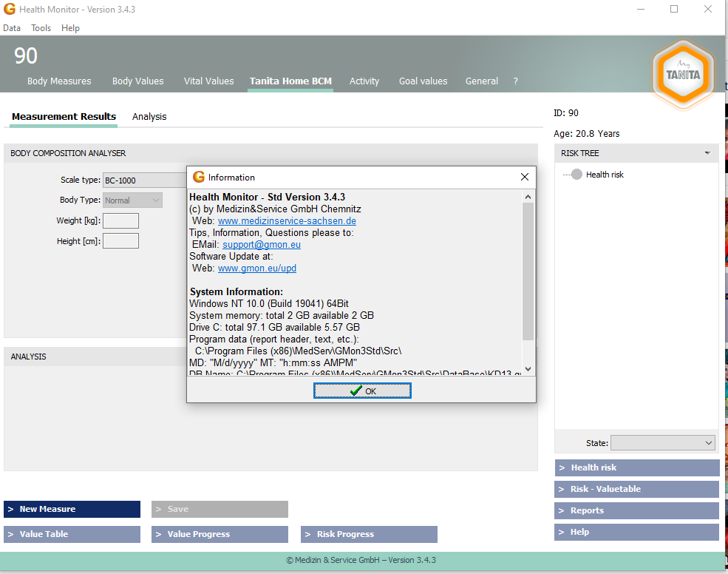The width and height of the screenshot is (728, 574).
Task: Open the medizinservice-sachsen.de web link
Action: coord(287,220)
